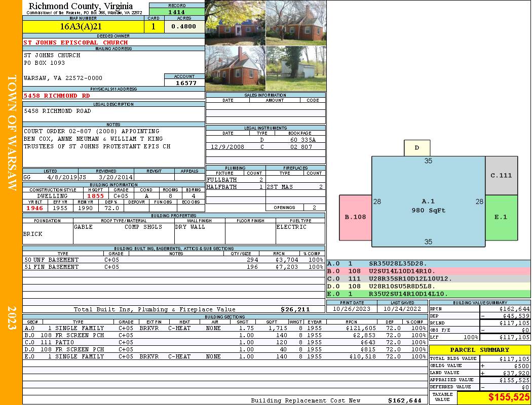Click the E.0 green sketch legend row

tap(429, 294)
